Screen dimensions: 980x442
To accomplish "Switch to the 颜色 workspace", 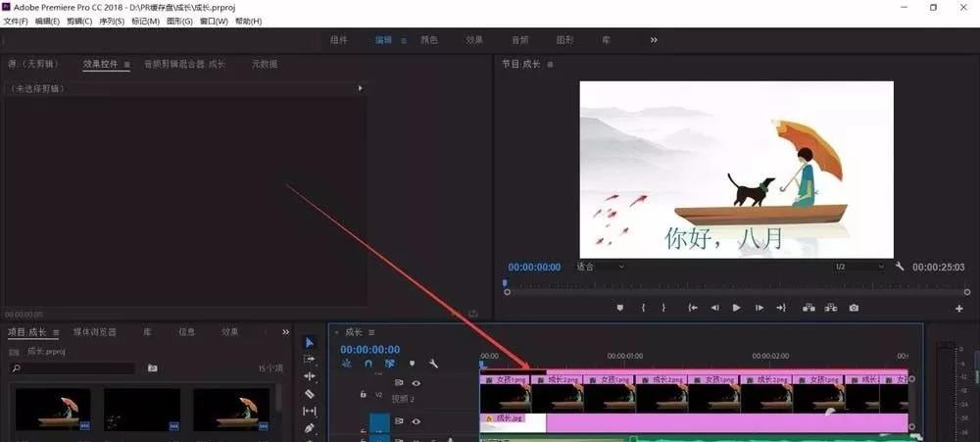I will pos(429,40).
